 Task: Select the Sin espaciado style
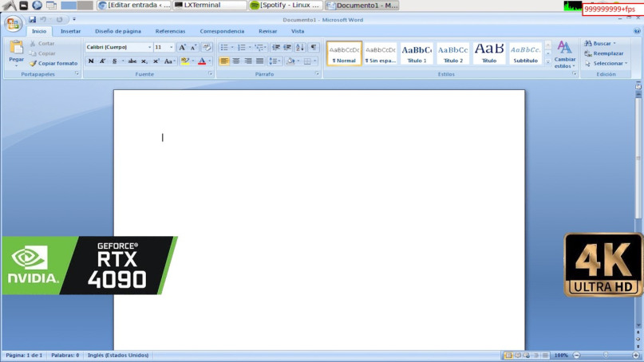point(381,53)
